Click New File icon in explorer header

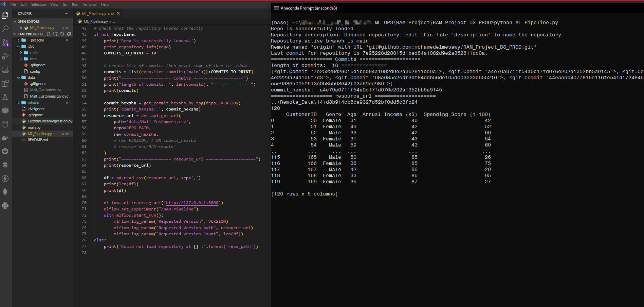49,34
